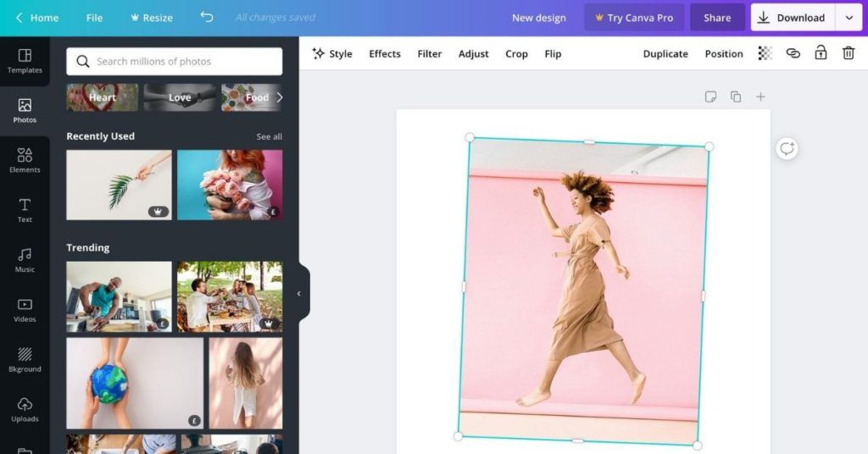Screen dimensions: 868x454
Task: Delete the image with trash icon
Action: coord(848,53)
